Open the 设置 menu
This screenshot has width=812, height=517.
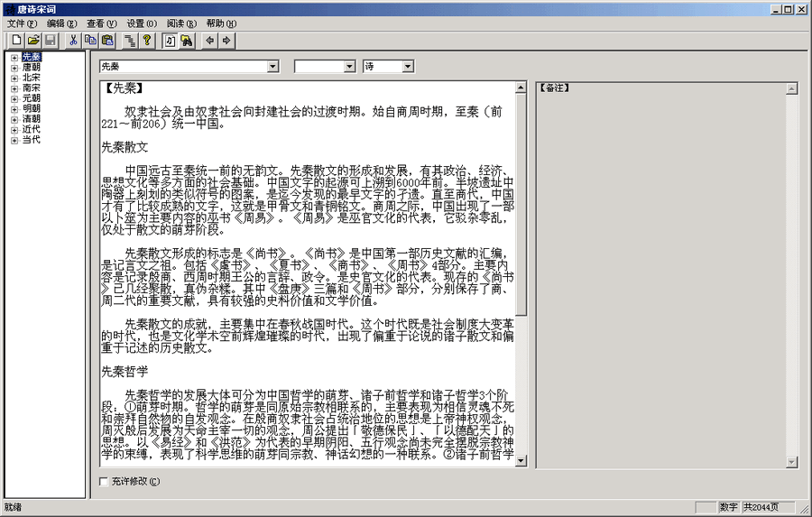tap(142, 23)
